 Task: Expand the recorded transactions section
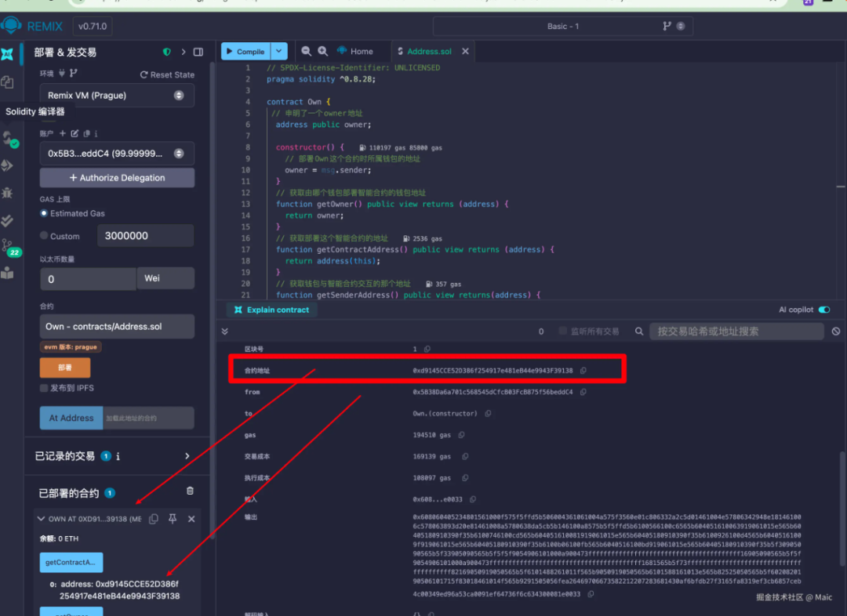pyautogui.click(x=187, y=456)
